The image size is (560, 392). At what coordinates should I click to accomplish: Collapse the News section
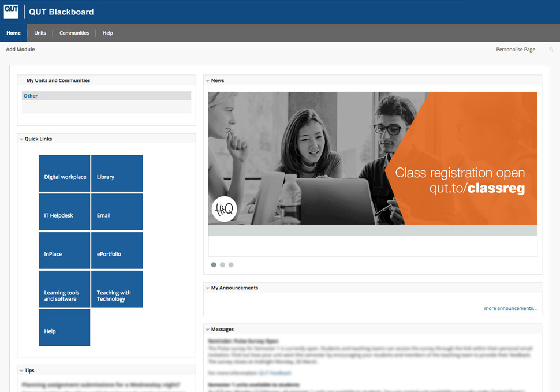207,80
